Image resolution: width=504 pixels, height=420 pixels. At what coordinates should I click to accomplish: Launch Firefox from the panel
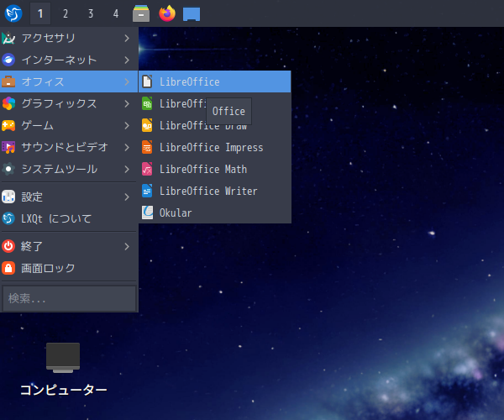[x=167, y=13]
